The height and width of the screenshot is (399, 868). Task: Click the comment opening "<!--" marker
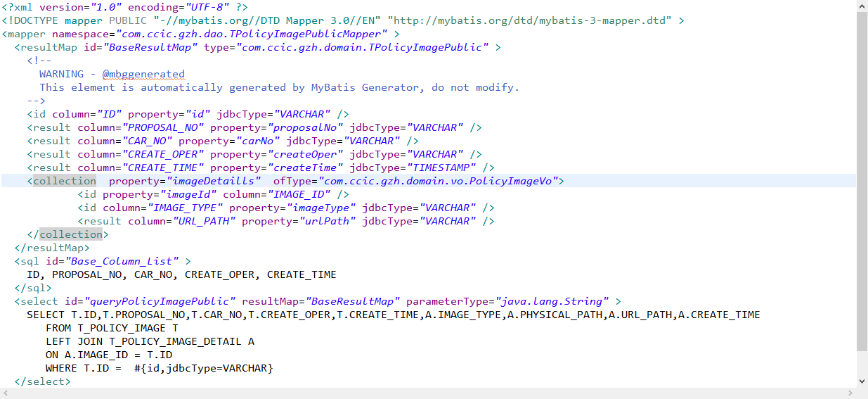[39, 61]
